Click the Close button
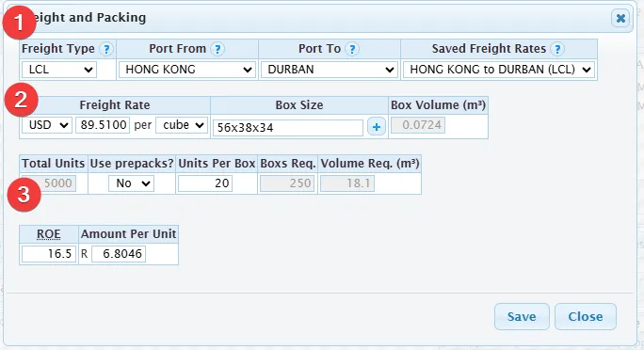Screen dimensions: 644x350 click(x=586, y=316)
